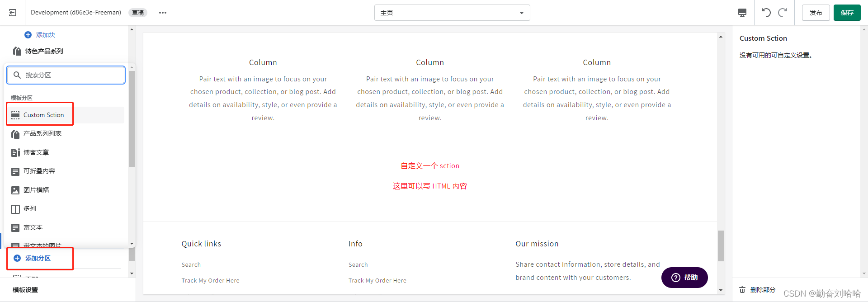Select the 特色产品系列 section
The image size is (868, 302).
click(x=44, y=51)
